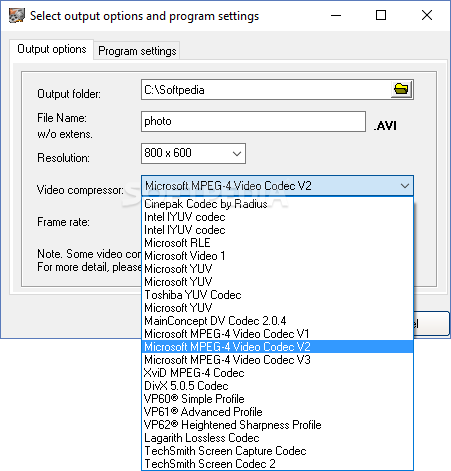
Task: Choose VP60 Simple Profile
Action: [277, 399]
